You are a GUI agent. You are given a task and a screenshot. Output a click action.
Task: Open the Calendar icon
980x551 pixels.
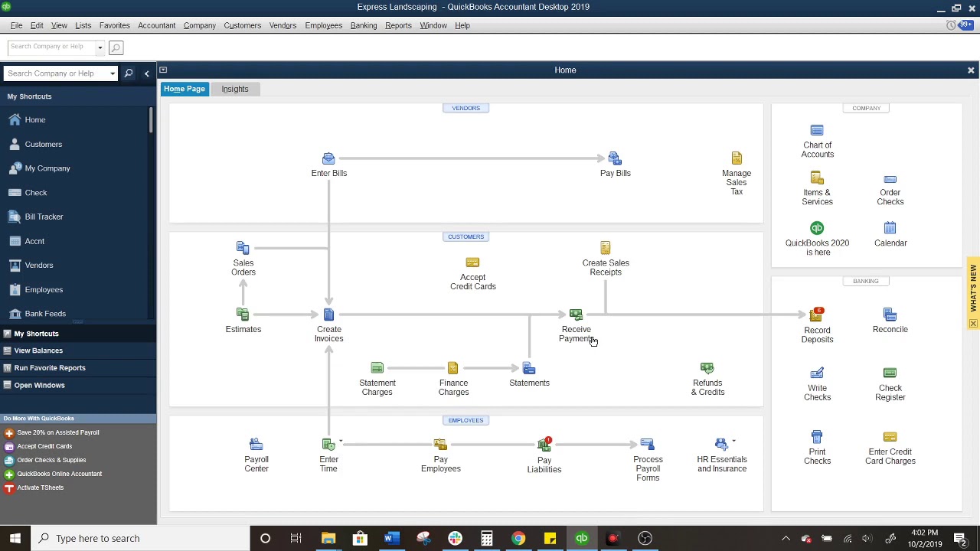(890, 228)
